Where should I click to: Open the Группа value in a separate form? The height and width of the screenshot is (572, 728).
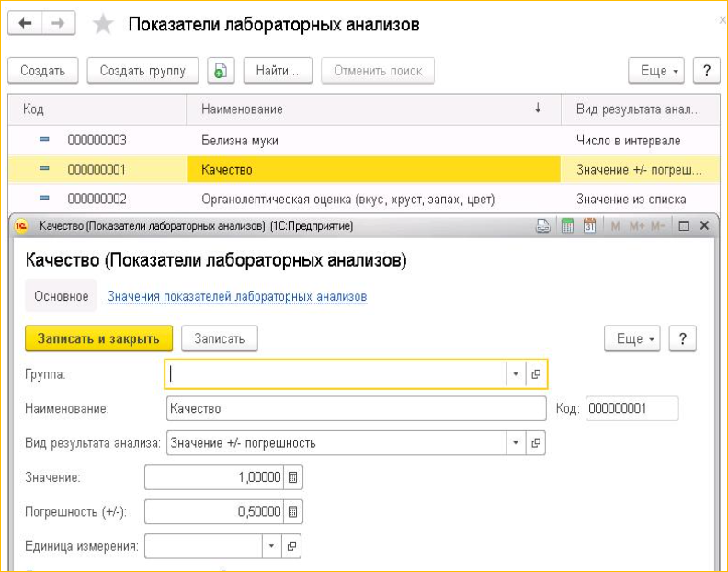[536, 374]
